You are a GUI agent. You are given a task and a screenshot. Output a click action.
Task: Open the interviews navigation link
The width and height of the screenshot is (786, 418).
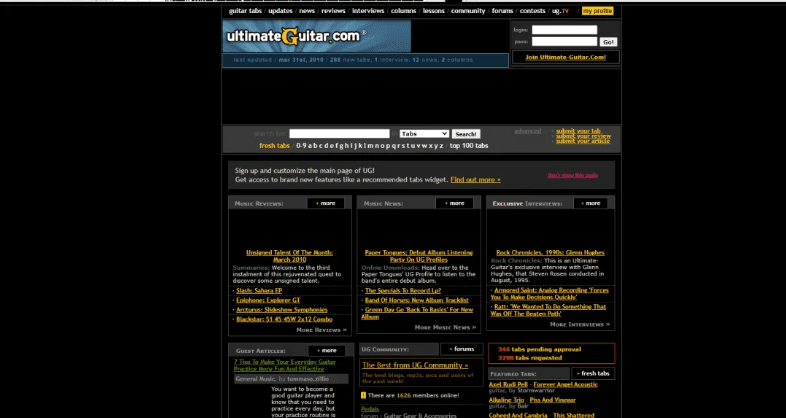pos(368,11)
